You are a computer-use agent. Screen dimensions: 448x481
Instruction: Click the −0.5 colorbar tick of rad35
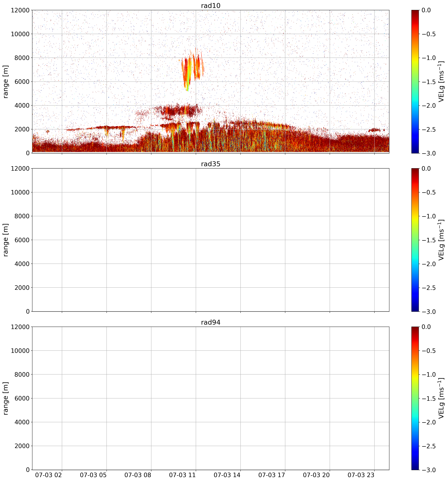click(429, 193)
